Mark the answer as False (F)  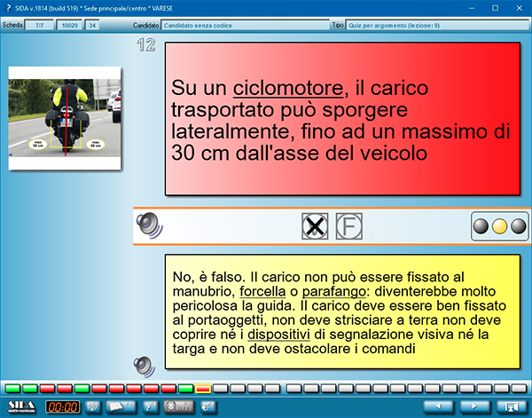[x=348, y=226]
